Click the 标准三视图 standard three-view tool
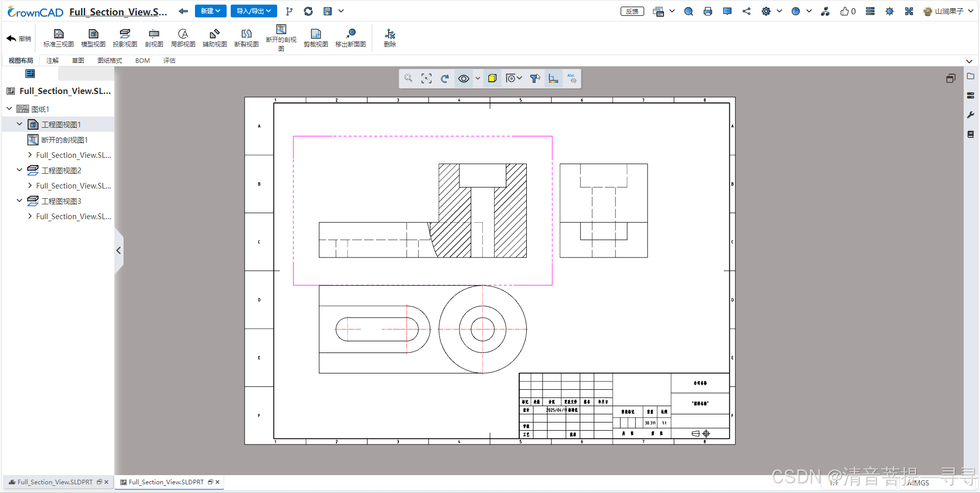980x493 pixels. tap(59, 38)
